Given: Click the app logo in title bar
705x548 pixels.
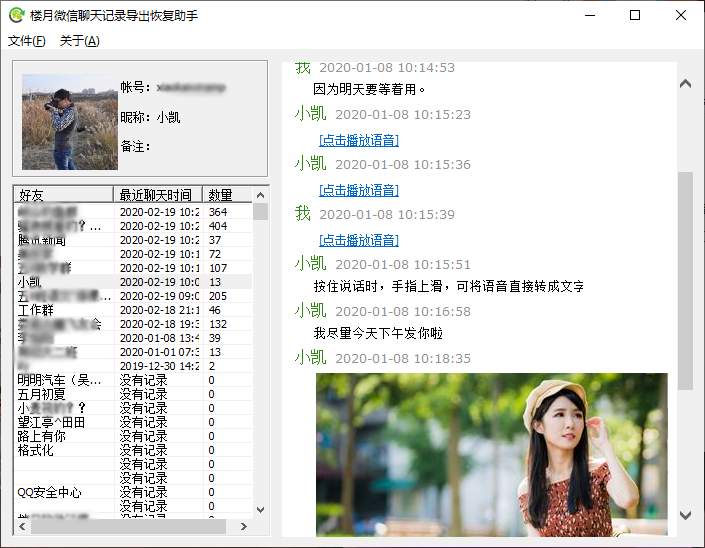Looking at the screenshot, I should pyautogui.click(x=16, y=15).
